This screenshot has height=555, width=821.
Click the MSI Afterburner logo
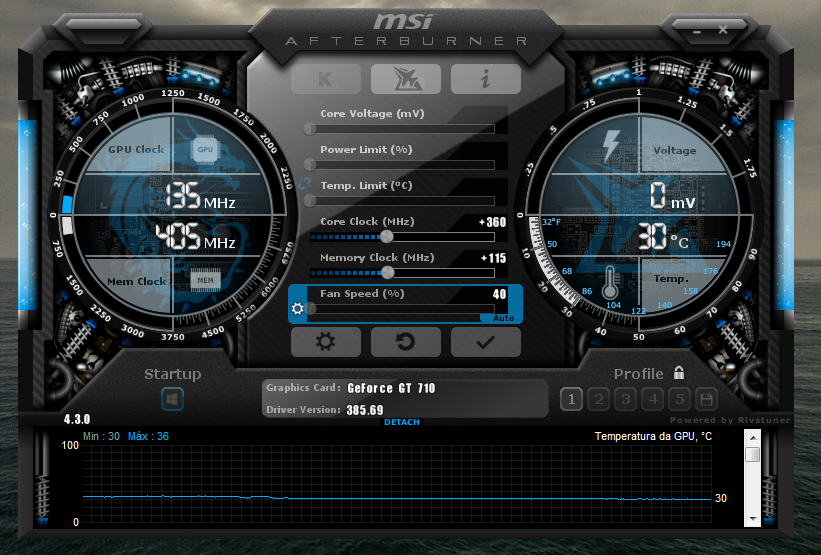406,30
